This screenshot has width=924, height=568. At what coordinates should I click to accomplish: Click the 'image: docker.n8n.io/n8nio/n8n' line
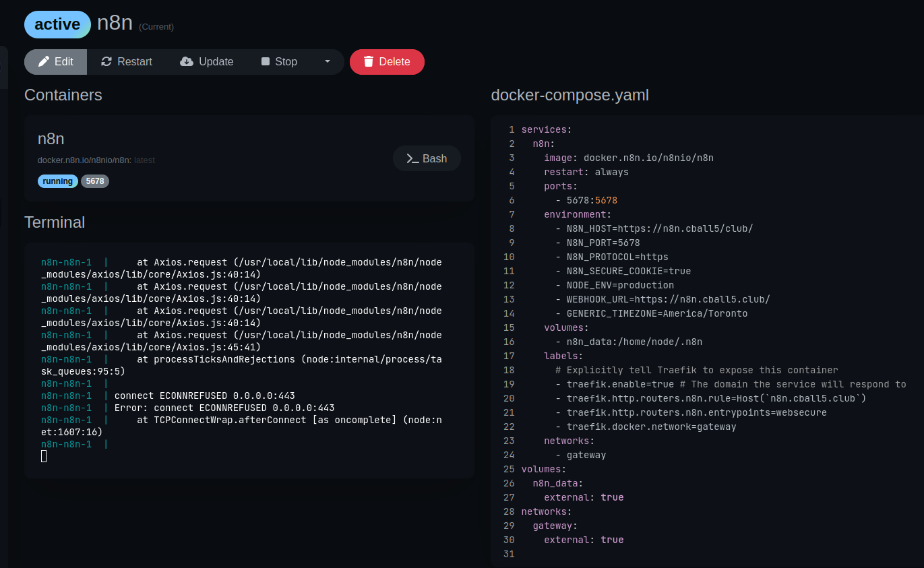coord(629,158)
